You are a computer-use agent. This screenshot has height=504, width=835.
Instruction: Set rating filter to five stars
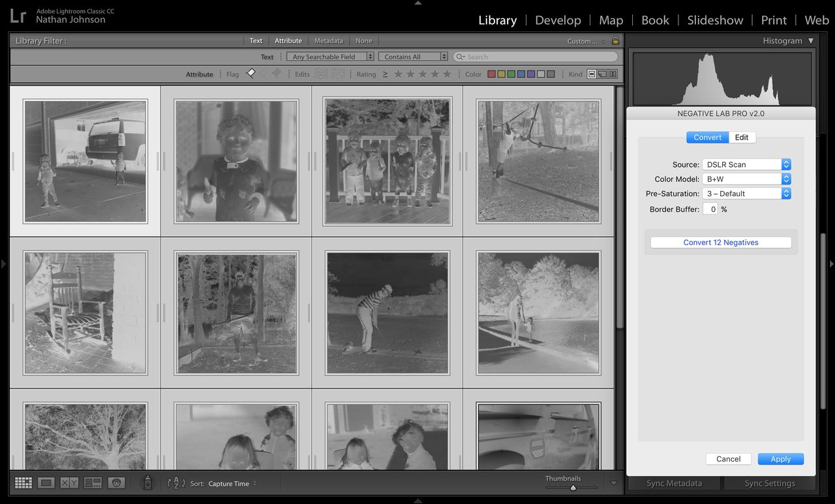pyautogui.click(x=447, y=74)
